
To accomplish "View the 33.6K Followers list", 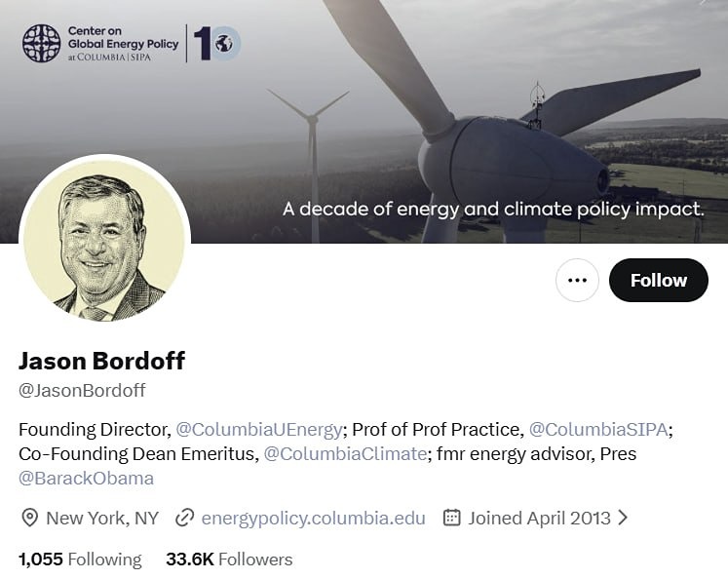I will (229, 560).
